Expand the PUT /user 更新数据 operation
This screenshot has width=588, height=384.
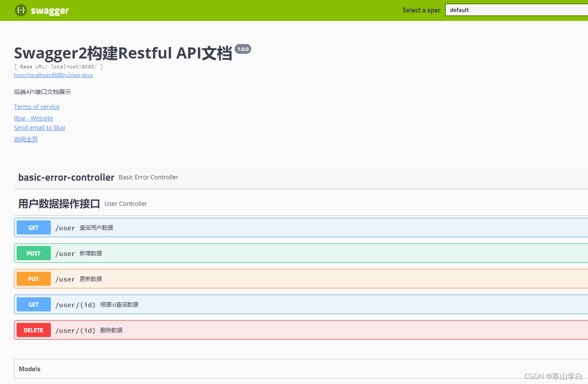coord(301,279)
